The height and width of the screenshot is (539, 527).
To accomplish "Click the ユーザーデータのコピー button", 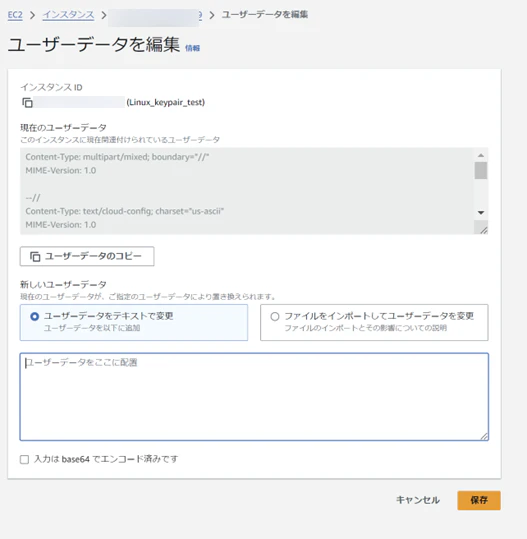I will 87,256.
